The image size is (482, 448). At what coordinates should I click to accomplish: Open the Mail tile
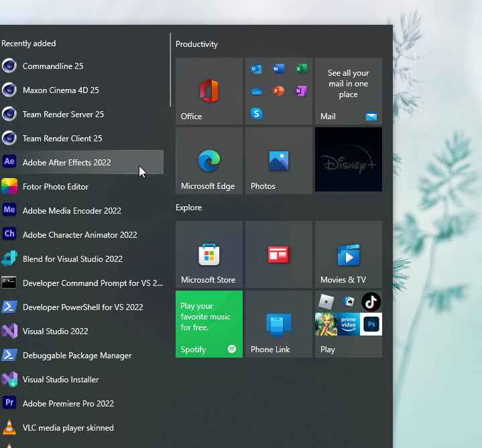(349, 91)
